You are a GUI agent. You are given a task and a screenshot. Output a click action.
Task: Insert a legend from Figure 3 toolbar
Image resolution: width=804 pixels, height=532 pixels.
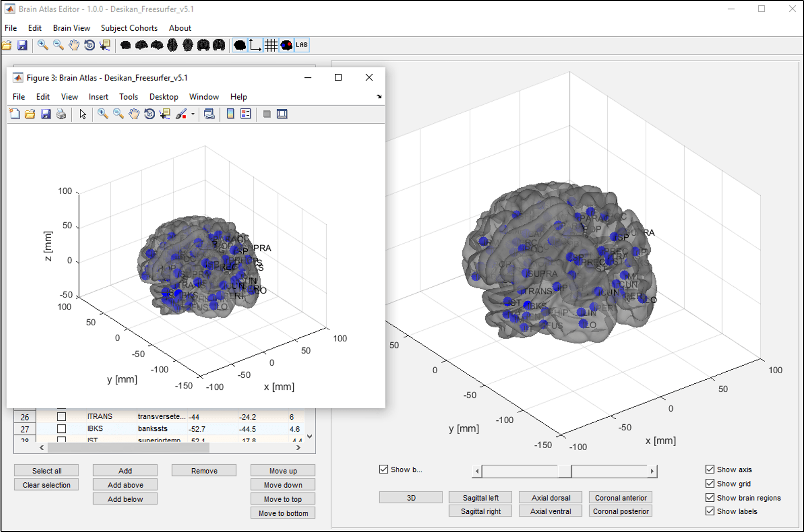[x=246, y=114]
